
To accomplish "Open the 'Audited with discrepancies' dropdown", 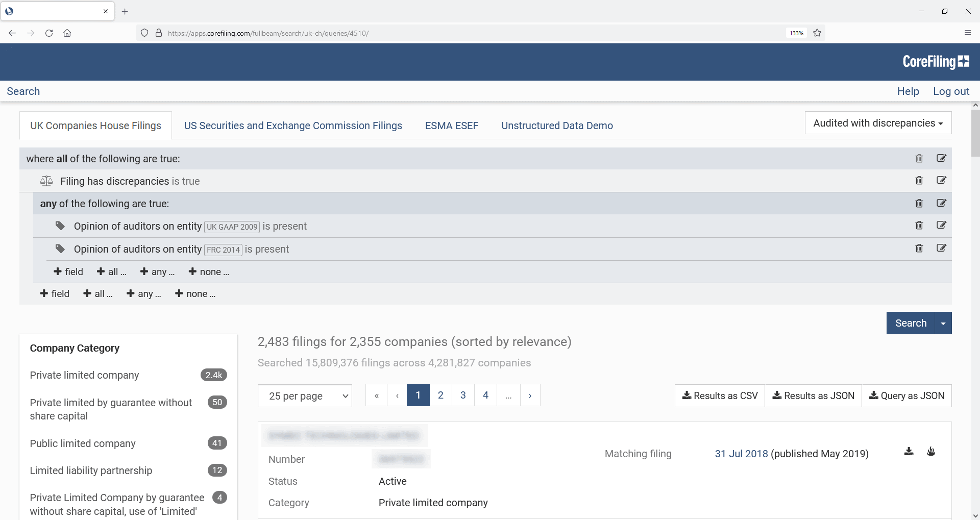I will pyautogui.click(x=878, y=123).
